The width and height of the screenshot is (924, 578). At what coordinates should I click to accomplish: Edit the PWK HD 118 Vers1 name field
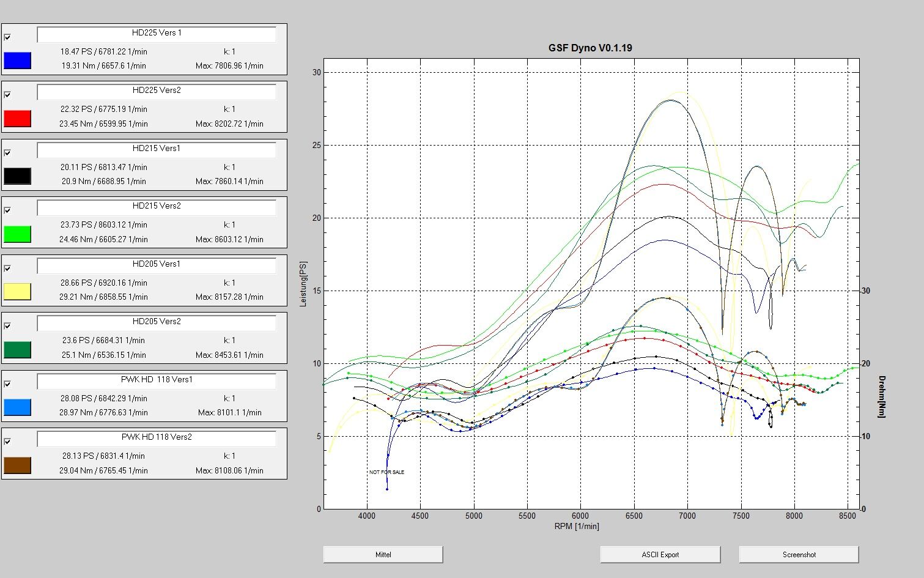click(157, 380)
